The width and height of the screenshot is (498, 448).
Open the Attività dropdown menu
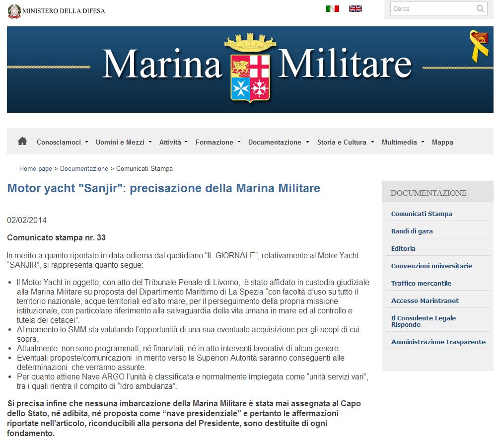(x=173, y=142)
